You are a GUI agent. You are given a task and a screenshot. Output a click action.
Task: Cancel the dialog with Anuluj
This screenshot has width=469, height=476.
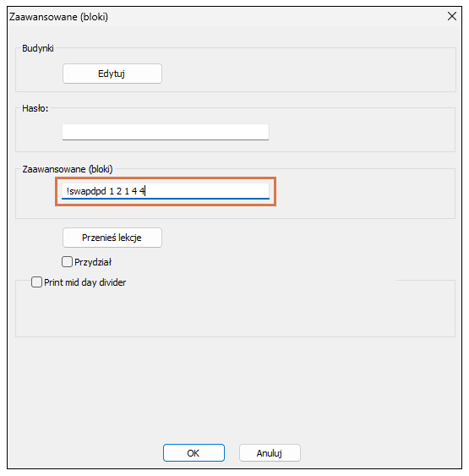tap(270, 453)
